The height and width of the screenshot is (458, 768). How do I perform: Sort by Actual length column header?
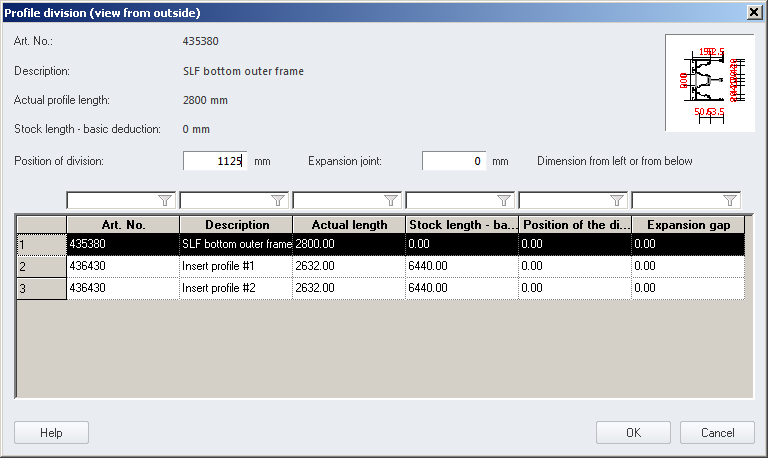[x=349, y=225]
